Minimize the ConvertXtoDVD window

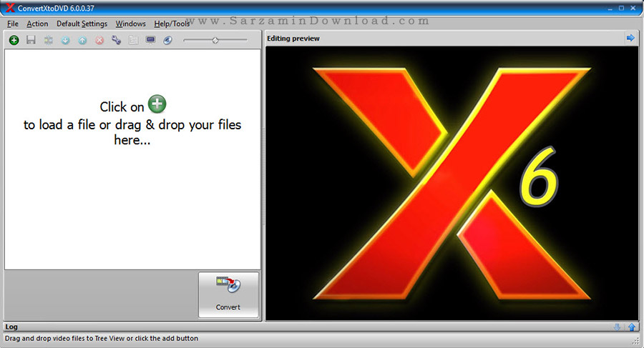610,8
